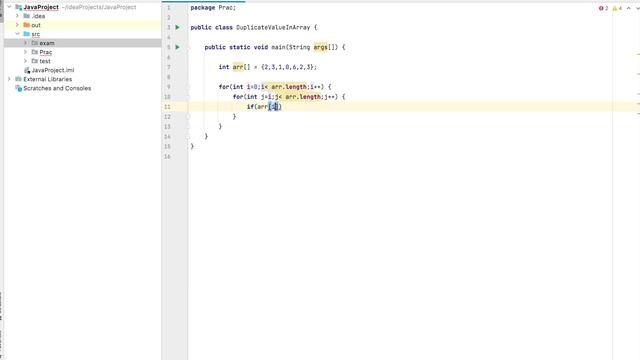Expand the External Libraries node
This screenshot has width=640, height=360.
tap(9, 79)
